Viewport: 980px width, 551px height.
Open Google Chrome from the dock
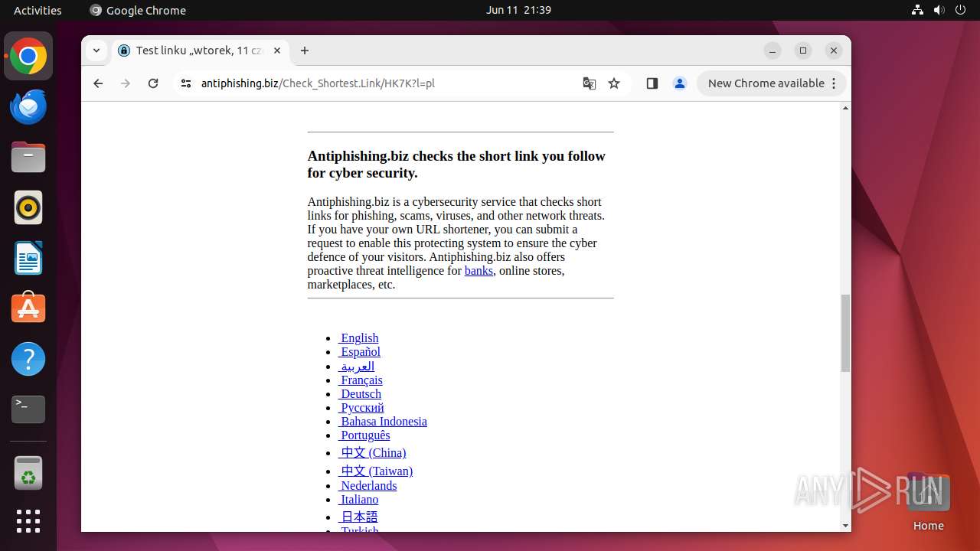(x=28, y=57)
